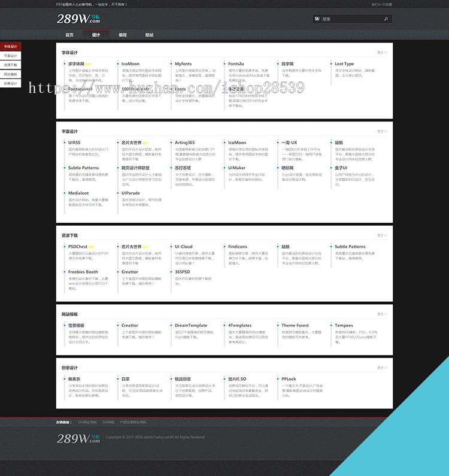The width and height of the screenshot is (449, 476).
Task: Click the 289W.com logo in the footer
Action: [78, 438]
